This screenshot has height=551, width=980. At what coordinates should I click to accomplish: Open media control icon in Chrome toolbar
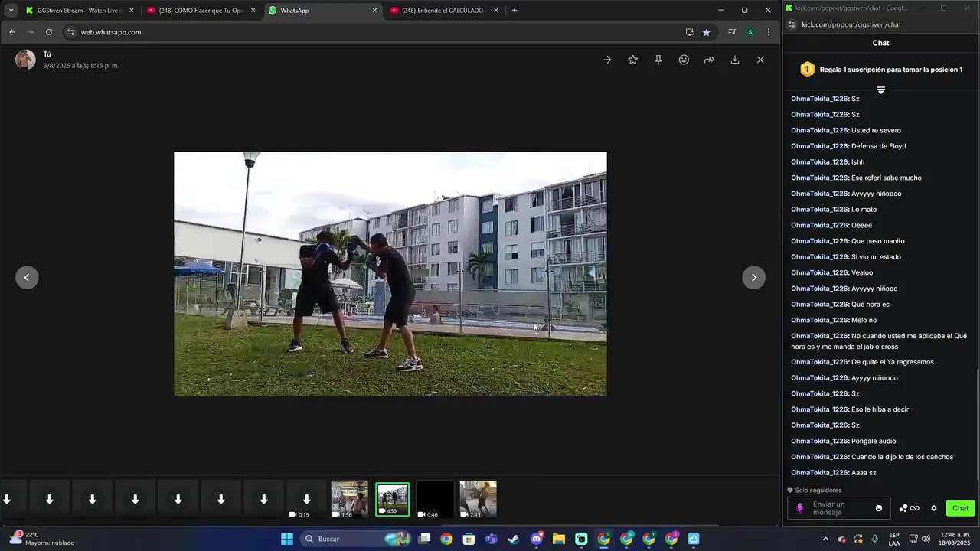[x=732, y=32]
